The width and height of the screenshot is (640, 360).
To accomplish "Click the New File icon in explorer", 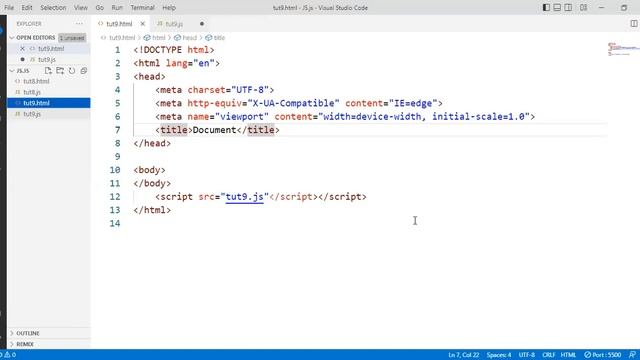I will coord(48,71).
